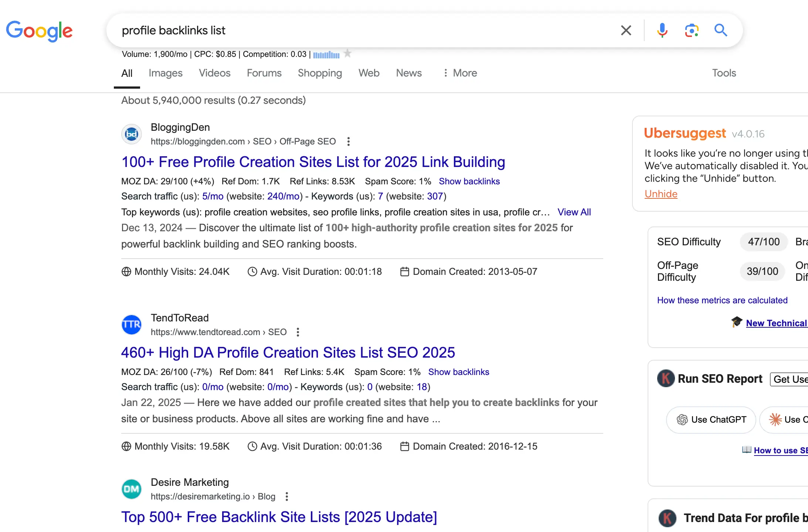Open the 460+ High DA Profile Creation Sites result
The width and height of the screenshot is (808, 532).
(x=288, y=352)
